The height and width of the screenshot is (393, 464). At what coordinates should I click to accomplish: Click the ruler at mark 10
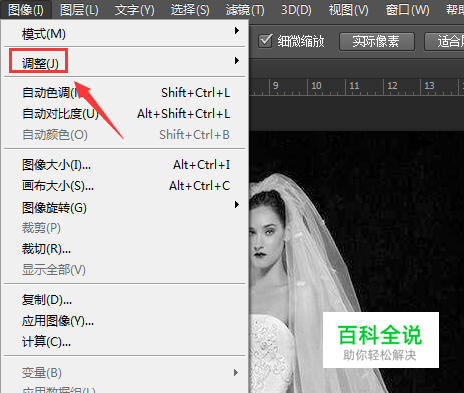[316, 86]
